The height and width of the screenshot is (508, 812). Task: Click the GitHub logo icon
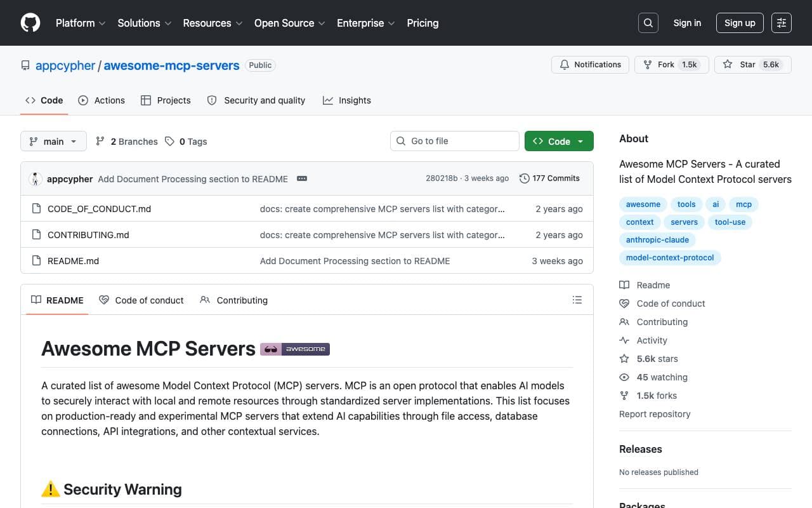pos(30,23)
